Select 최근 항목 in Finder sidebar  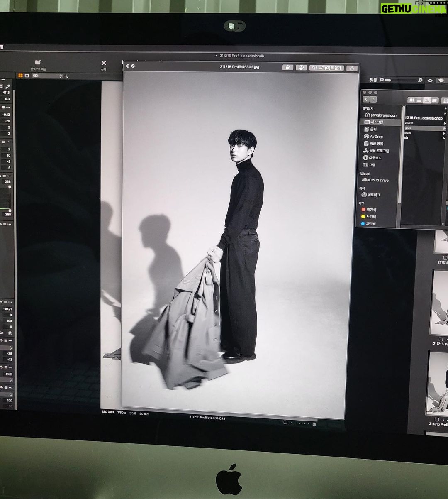point(373,143)
